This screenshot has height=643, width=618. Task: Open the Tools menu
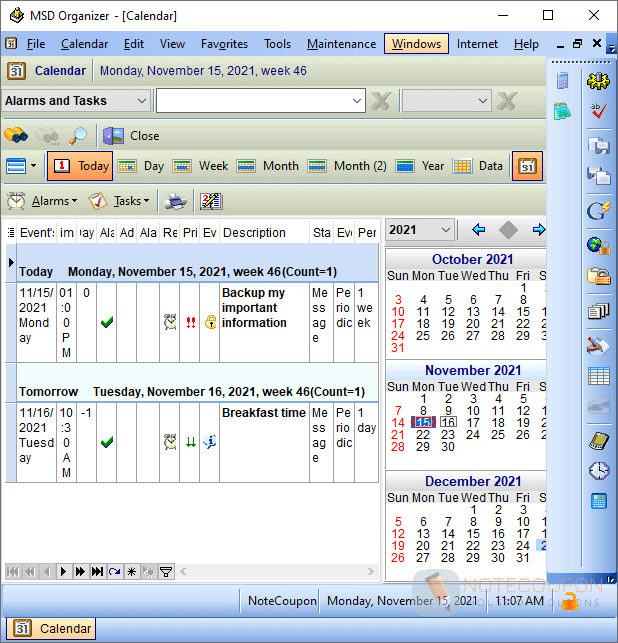278,44
